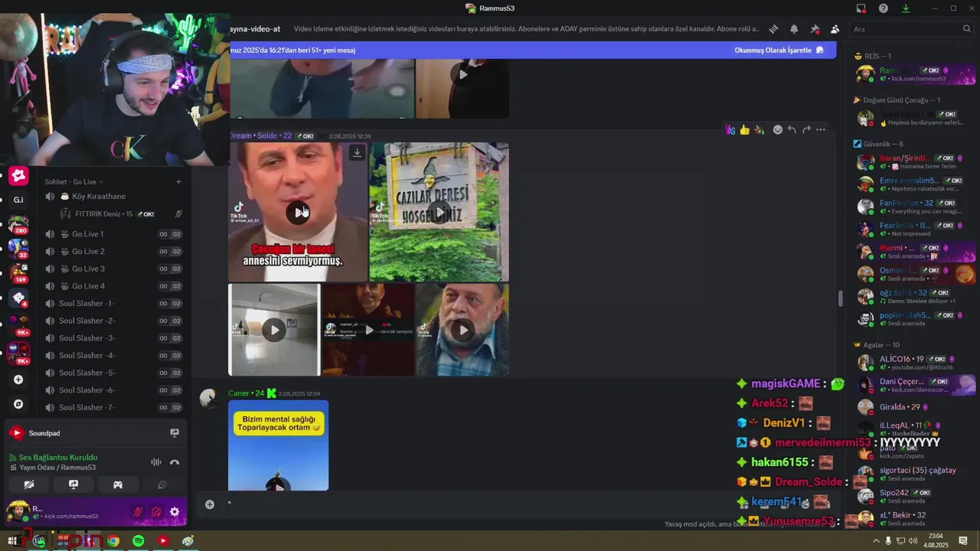The image size is (980, 551).
Task: Toggle headphone deafen in user panel
Action: [x=156, y=512]
